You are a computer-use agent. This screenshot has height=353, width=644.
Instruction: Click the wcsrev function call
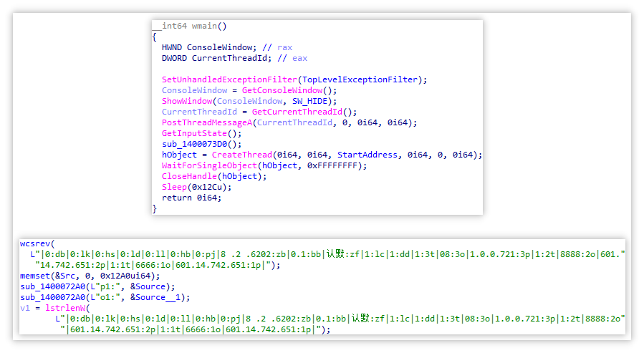coord(35,243)
